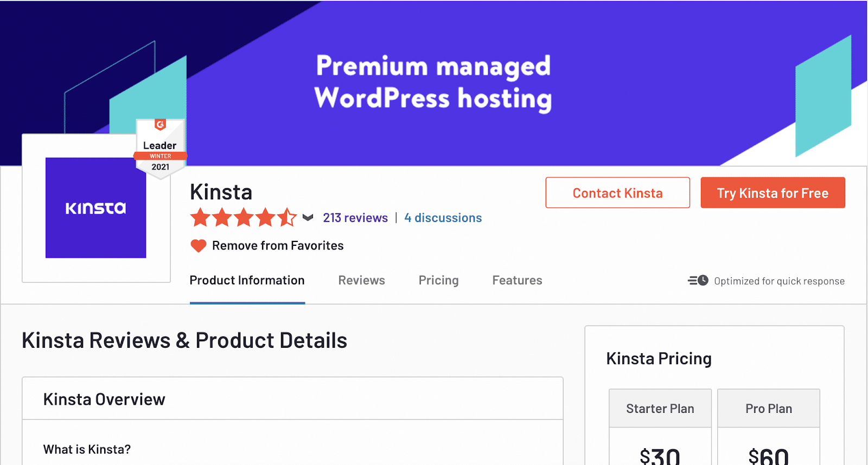
Task: Open the Pricing tab
Action: point(439,281)
